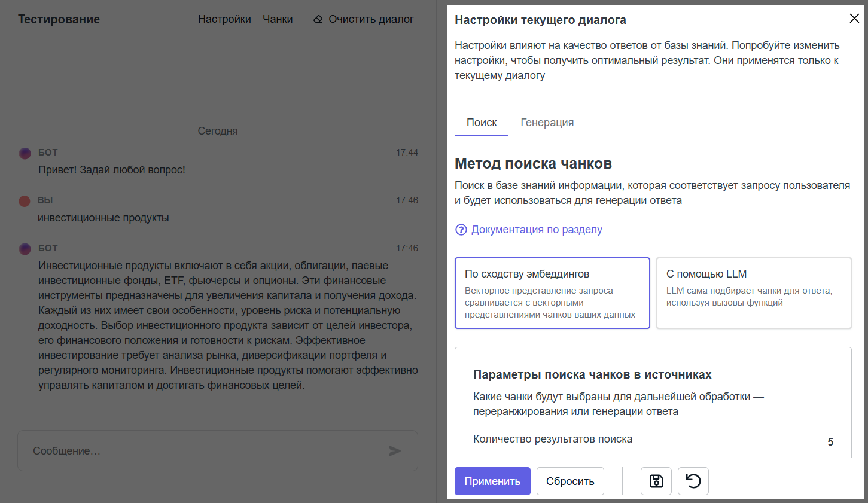Image resolution: width=868 pixels, height=503 pixels.
Task: Switch to the Генерация tab
Action: click(x=547, y=123)
